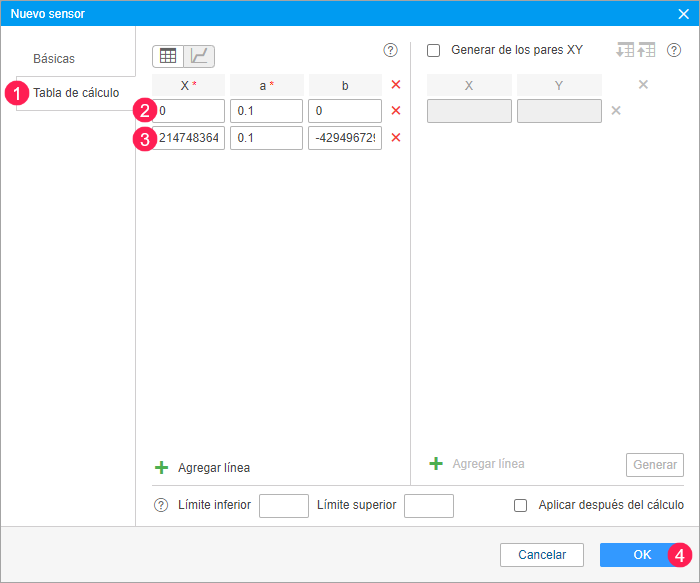Toggle Aplicar después del cálculo checkbox
The image size is (700, 583).
coord(520,505)
